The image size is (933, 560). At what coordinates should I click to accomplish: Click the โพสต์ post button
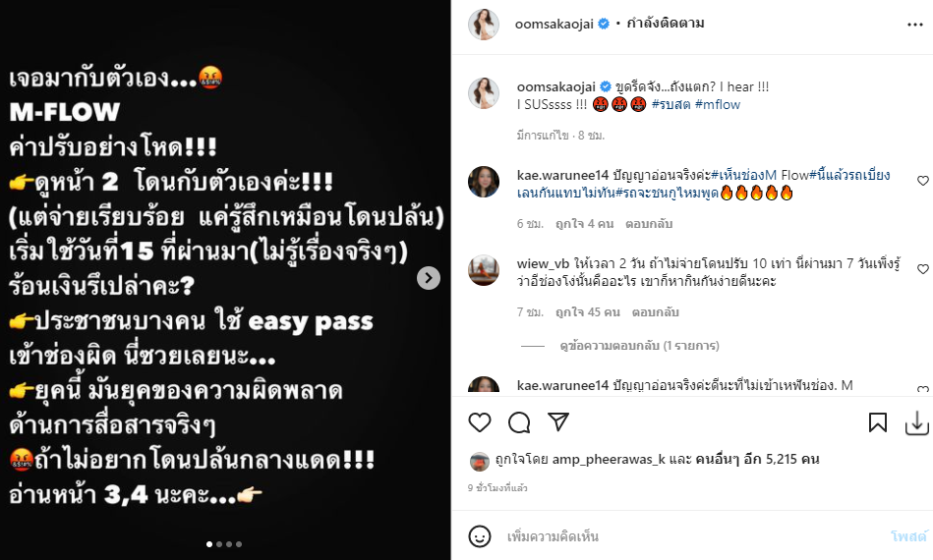[x=908, y=536]
